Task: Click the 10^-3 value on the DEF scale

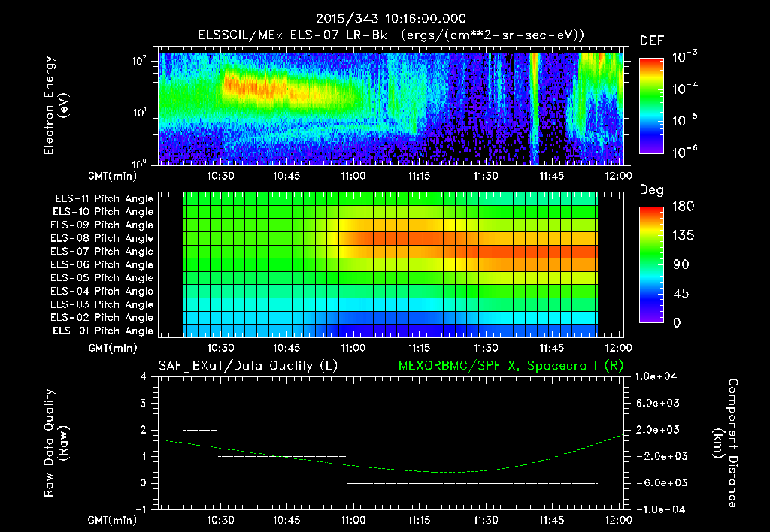Action: pyautogui.click(x=684, y=57)
